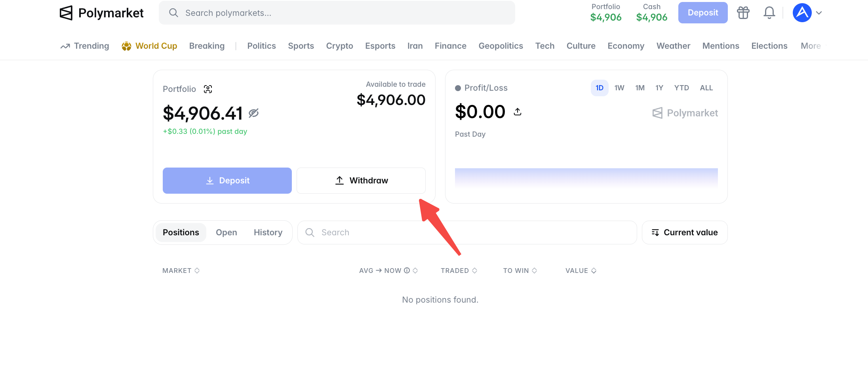
Task: Click the profile avatar
Action: tap(802, 13)
